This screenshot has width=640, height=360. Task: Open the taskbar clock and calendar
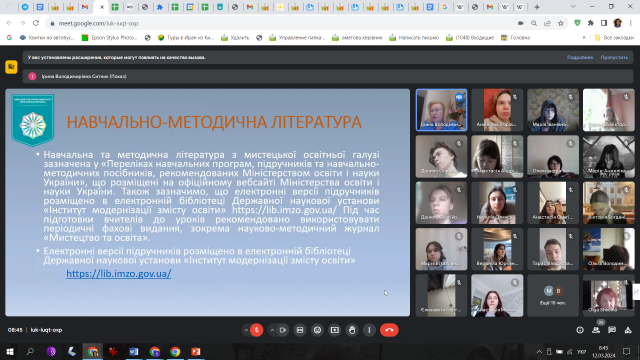pos(604,352)
